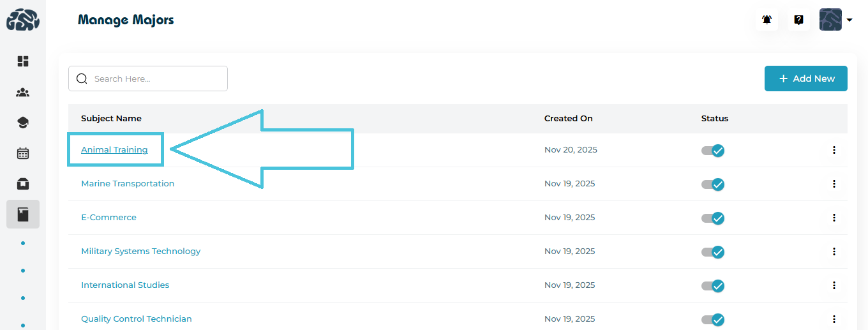Open the notifications bell

point(767,20)
